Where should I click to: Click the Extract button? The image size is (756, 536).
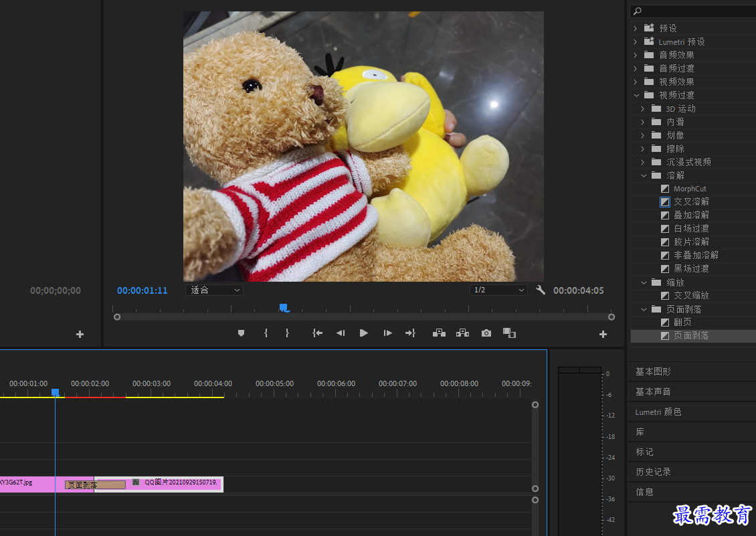tap(463, 333)
